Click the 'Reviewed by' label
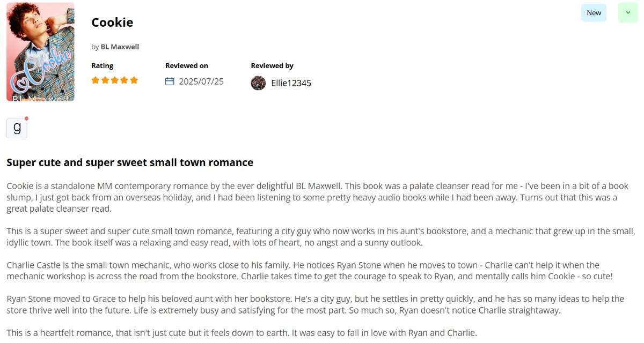The width and height of the screenshot is (644, 343). (x=272, y=65)
